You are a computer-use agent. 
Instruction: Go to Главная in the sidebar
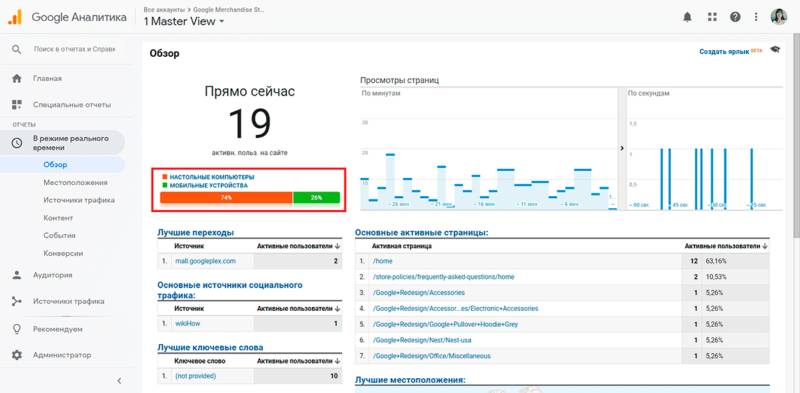[x=47, y=79]
